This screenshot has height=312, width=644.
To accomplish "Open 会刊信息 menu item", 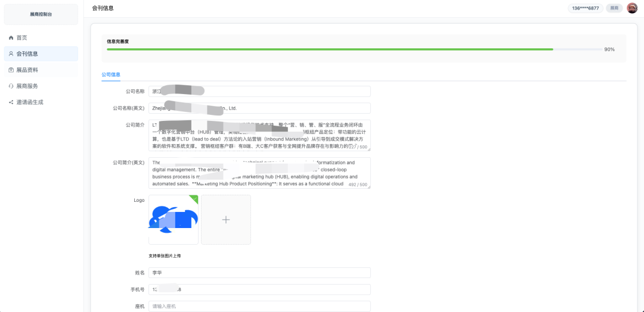I will pos(41,54).
